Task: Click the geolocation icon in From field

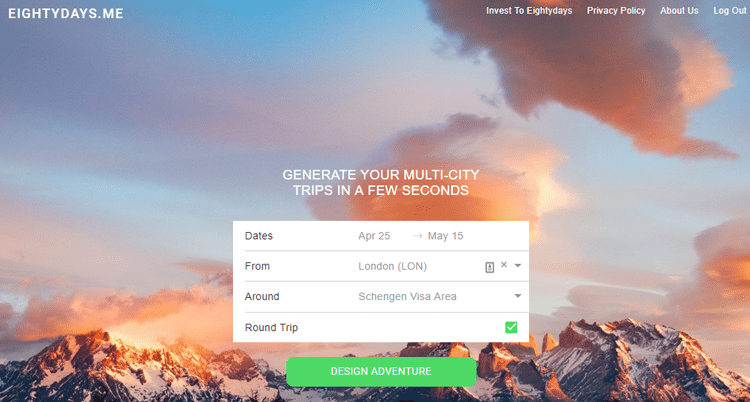Action: [489, 268]
